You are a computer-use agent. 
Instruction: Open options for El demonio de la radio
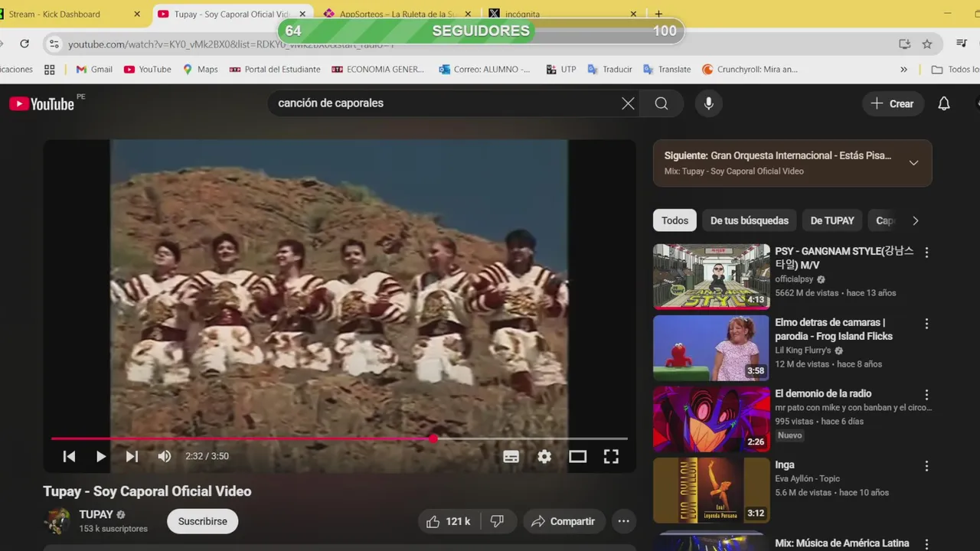pos(926,395)
